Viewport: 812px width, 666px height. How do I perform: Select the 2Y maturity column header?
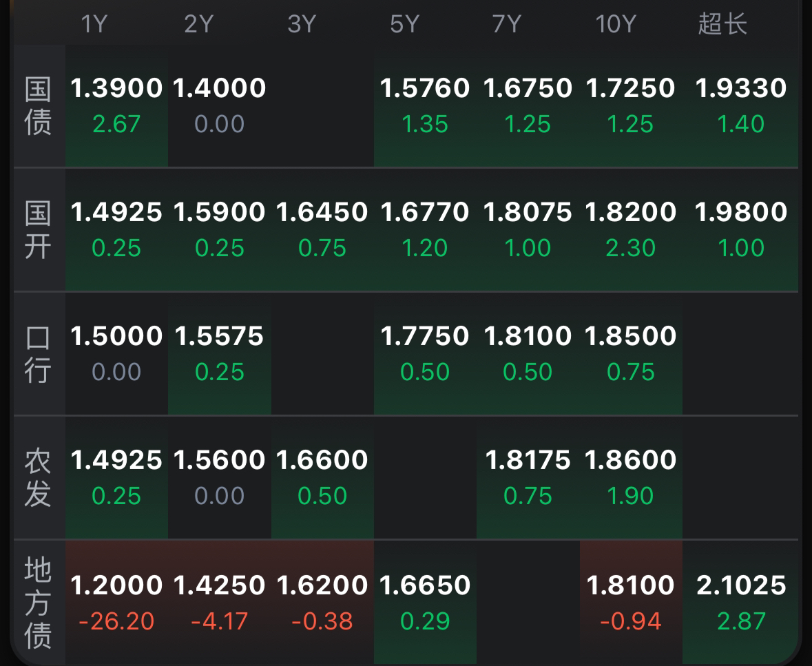[199, 24]
